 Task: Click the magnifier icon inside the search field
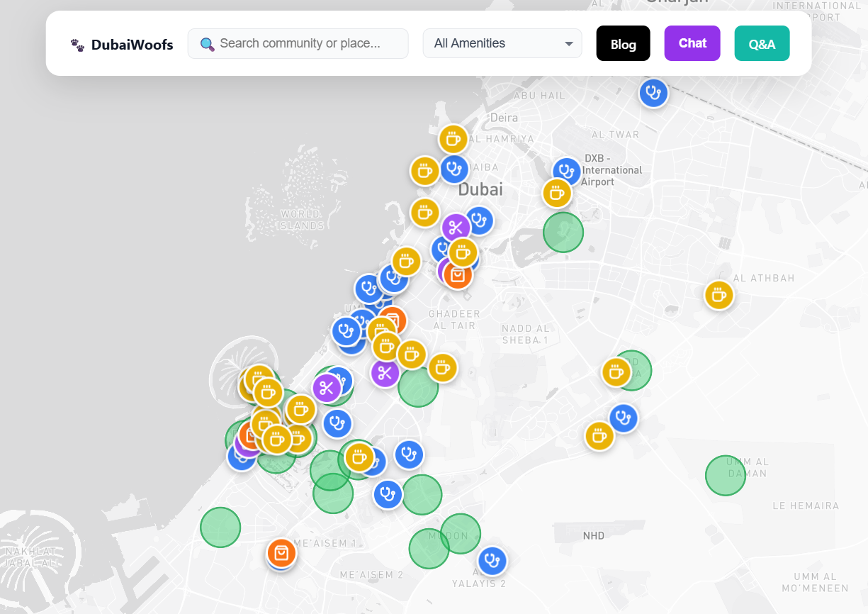coord(207,43)
